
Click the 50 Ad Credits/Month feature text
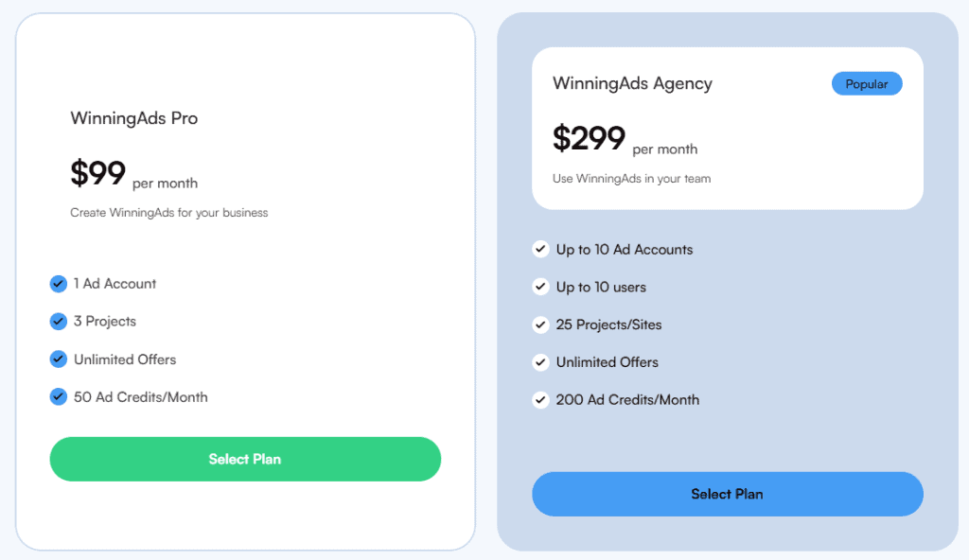(141, 396)
